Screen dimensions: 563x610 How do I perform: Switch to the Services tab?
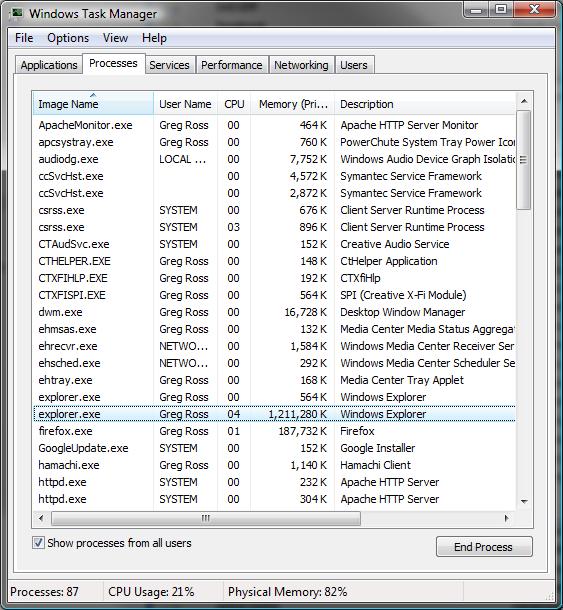(x=169, y=65)
